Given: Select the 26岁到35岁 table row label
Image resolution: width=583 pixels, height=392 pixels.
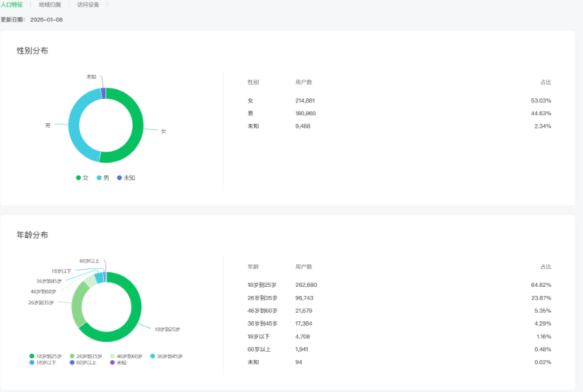Looking at the screenshot, I should point(262,298).
